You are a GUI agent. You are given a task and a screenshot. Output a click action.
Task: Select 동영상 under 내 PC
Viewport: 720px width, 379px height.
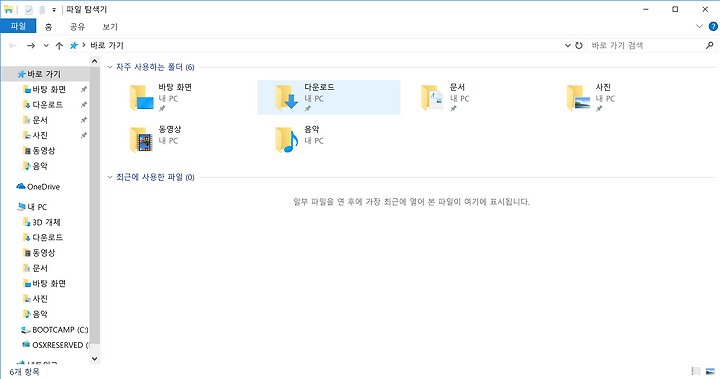[39, 253]
